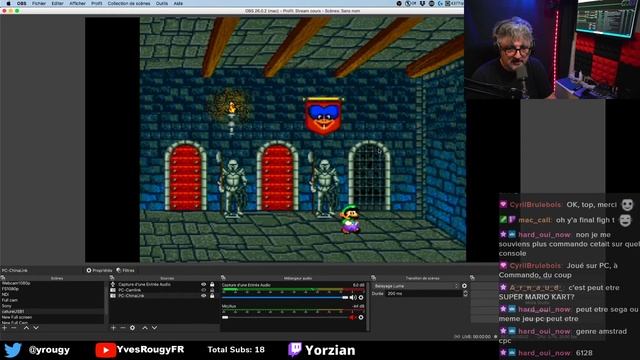
Task: Click the Durée 200 ms field
Action: [x=424, y=294]
